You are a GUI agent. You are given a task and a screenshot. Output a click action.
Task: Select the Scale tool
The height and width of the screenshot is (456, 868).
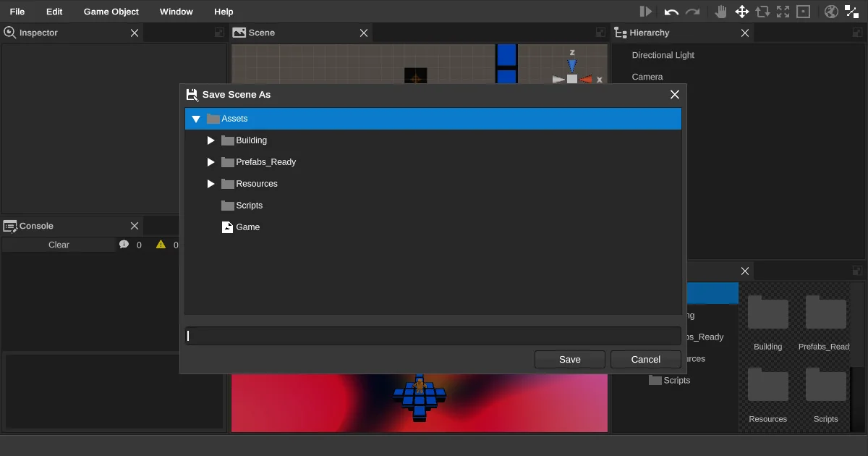[x=783, y=12]
